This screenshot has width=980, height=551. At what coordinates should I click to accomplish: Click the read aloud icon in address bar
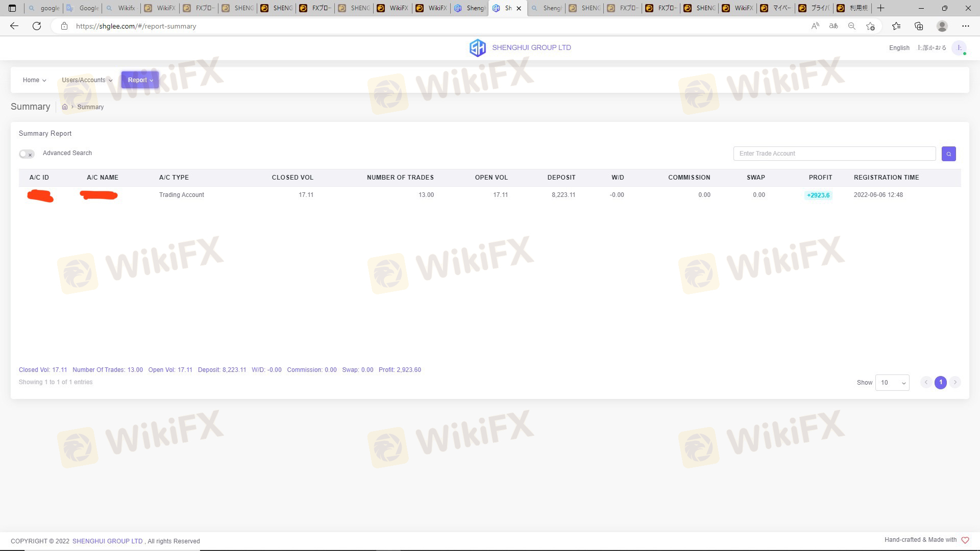pyautogui.click(x=815, y=26)
